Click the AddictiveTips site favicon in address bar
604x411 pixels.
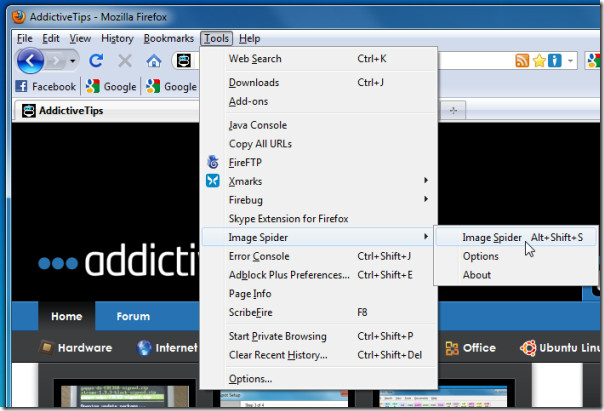(184, 60)
